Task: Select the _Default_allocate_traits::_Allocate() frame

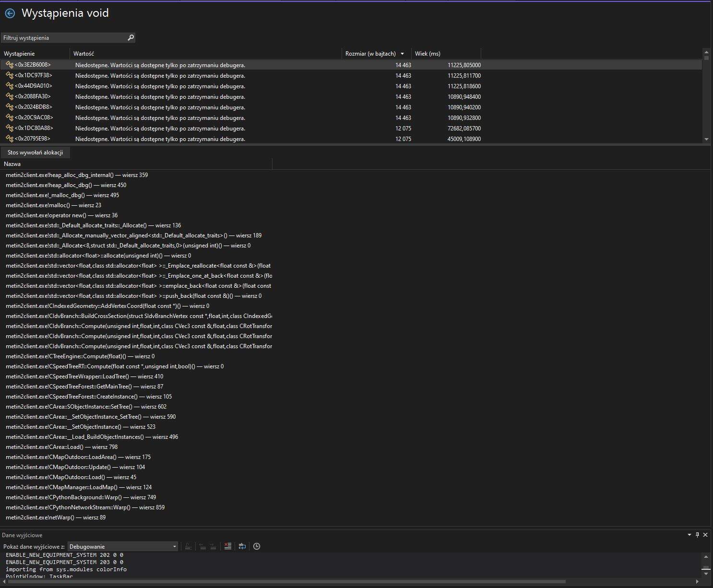Action: 94,225
